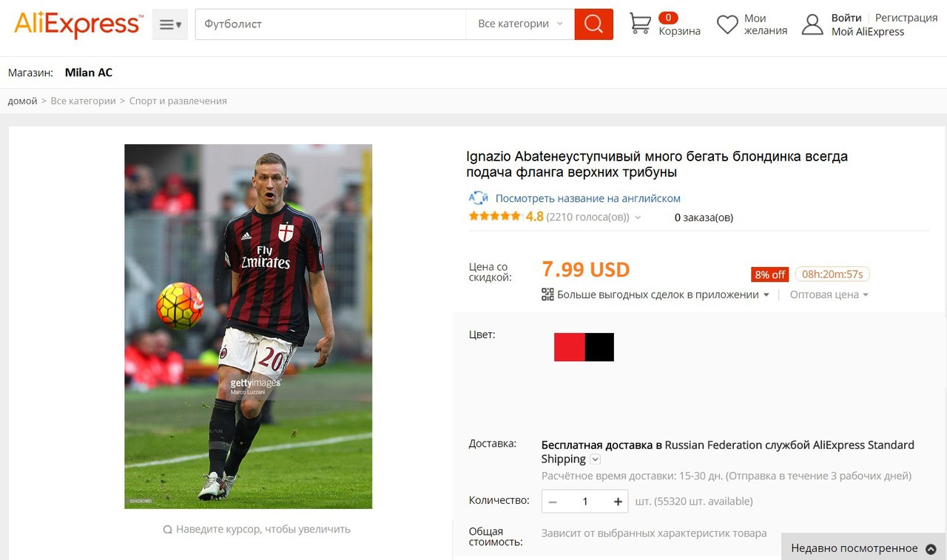Image resolution: width=947 pixels, height=560 pixels.
Task: Click the Войти sign-in link
Action: (846, 18)
